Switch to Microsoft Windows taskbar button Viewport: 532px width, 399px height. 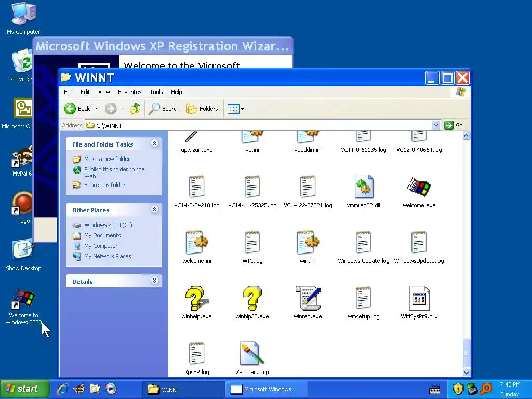click(267, 389)
